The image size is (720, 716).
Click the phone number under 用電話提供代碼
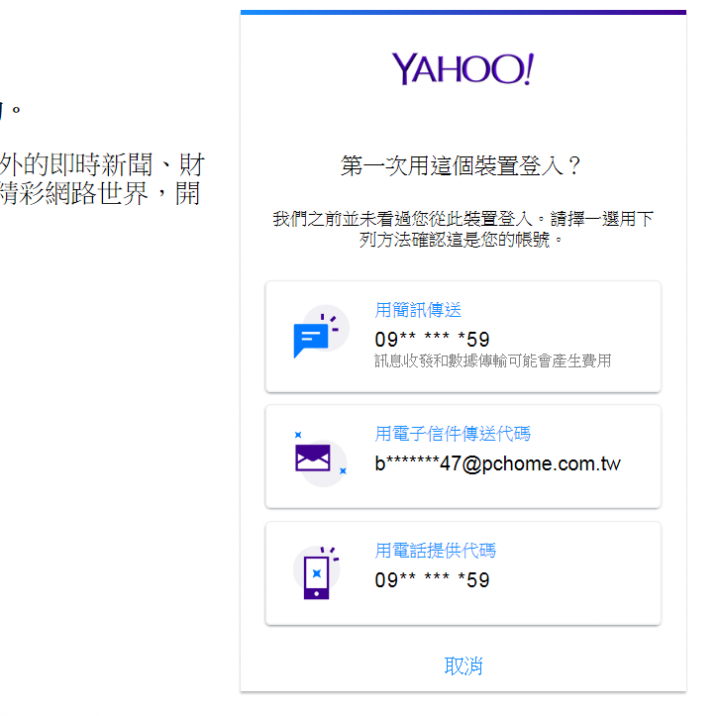coord(432,580)
